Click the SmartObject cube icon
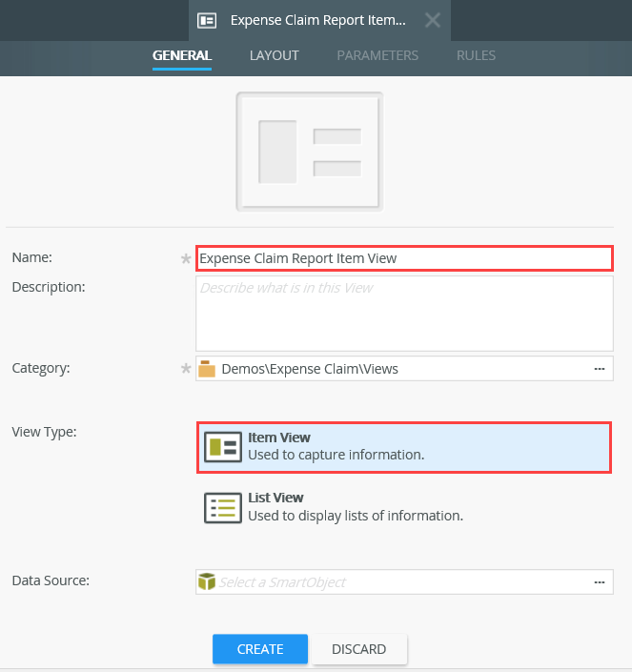This screenshot has width=632, height=672. coord(207,581)
